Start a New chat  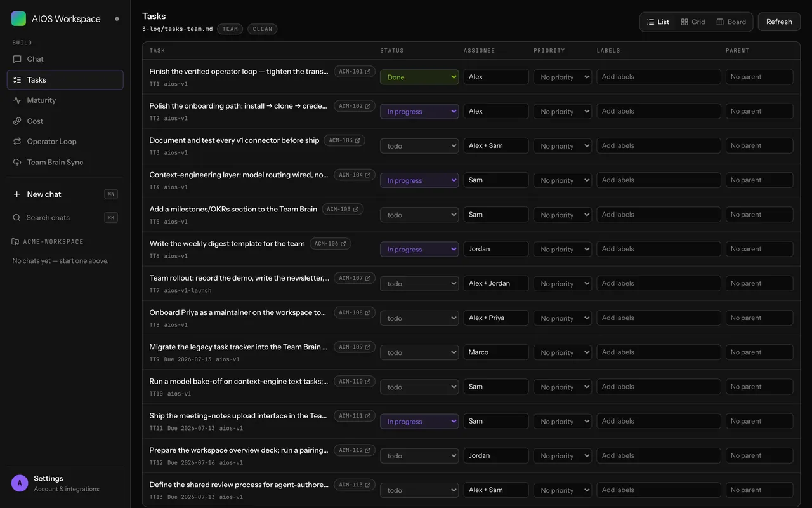(65, 194)
